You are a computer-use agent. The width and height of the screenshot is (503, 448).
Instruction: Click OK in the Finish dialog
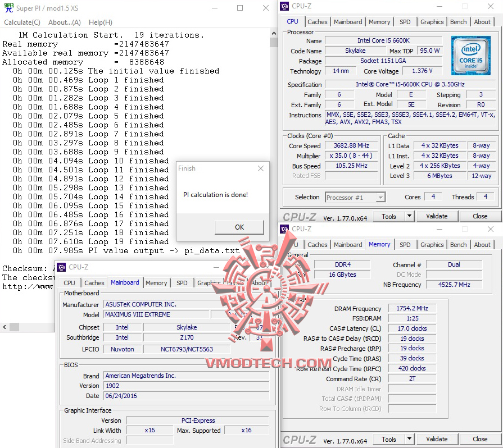(x=239, y=227)
